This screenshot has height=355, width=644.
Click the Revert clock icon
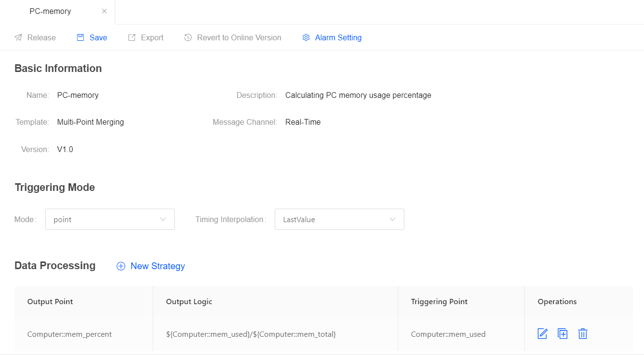[188, 37]
